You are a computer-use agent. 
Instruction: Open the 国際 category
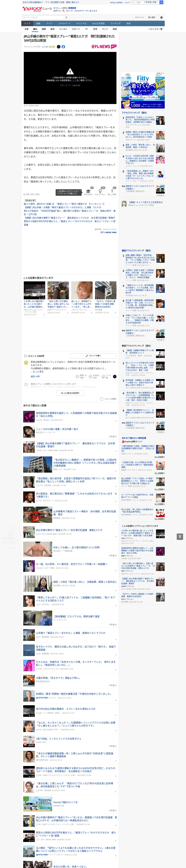(x=44, y=29)
